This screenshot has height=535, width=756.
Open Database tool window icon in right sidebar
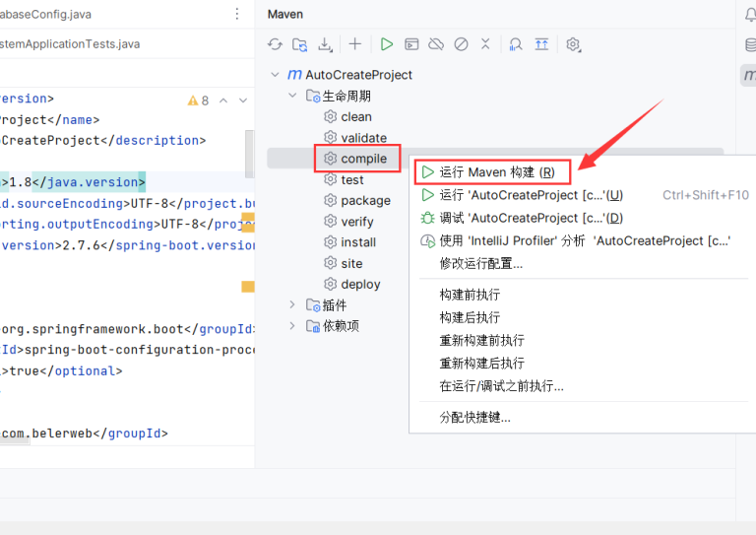(751, 45)
